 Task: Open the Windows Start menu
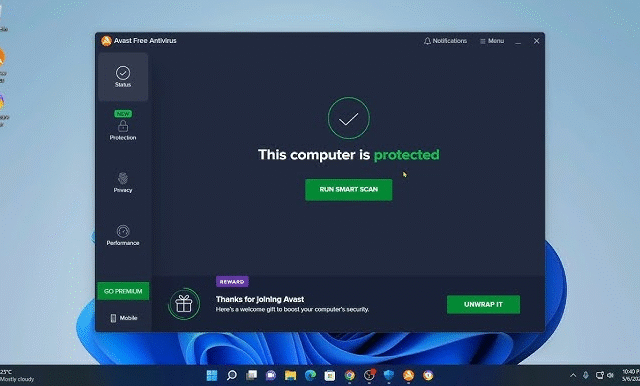point(212,375)
